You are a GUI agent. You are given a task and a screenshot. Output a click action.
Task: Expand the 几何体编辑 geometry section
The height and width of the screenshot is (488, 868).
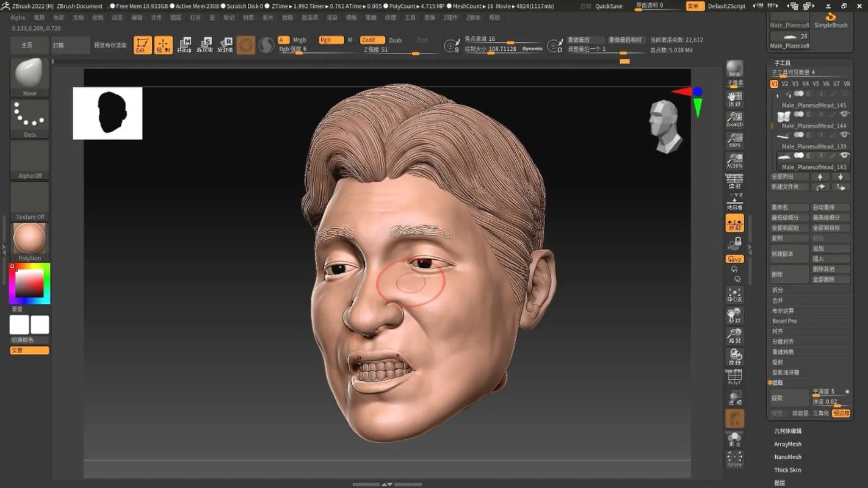787,431
